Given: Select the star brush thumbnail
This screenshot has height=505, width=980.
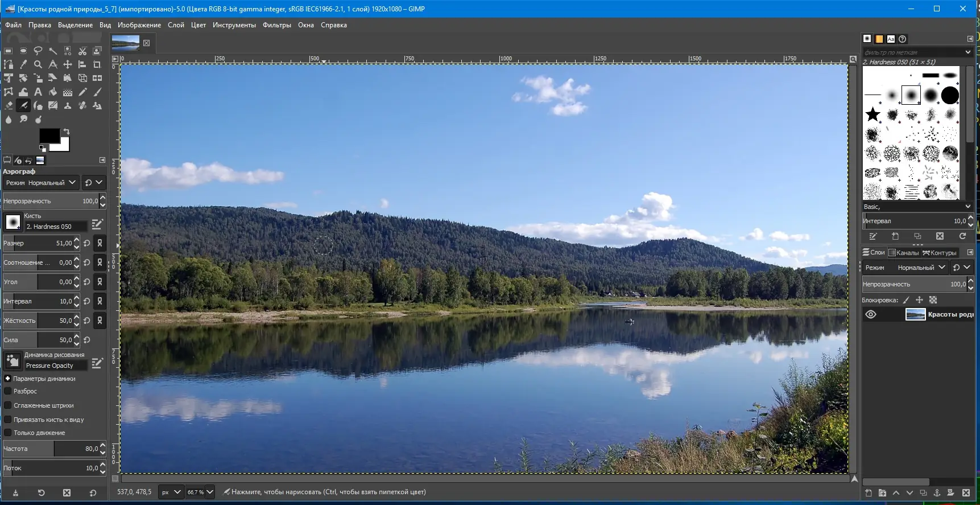Looking at the screenshot, I should 873,114.
